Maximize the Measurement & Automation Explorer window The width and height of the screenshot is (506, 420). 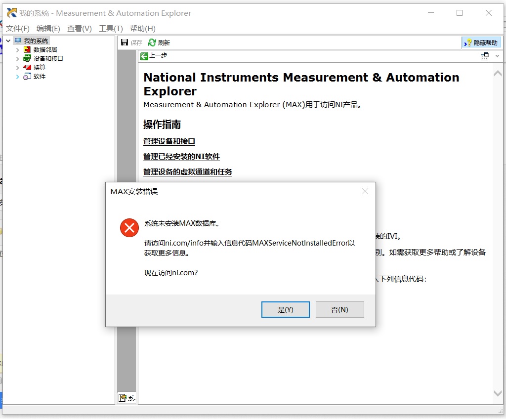click(x=460, y=13)
